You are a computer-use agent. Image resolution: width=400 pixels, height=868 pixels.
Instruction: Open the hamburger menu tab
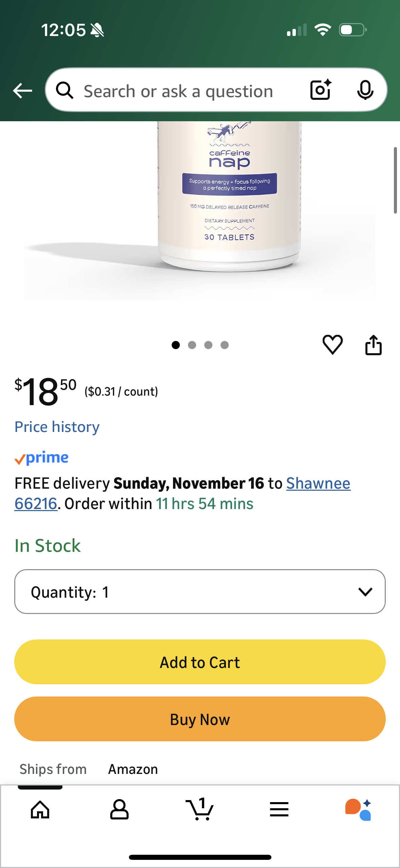[279, 810]
